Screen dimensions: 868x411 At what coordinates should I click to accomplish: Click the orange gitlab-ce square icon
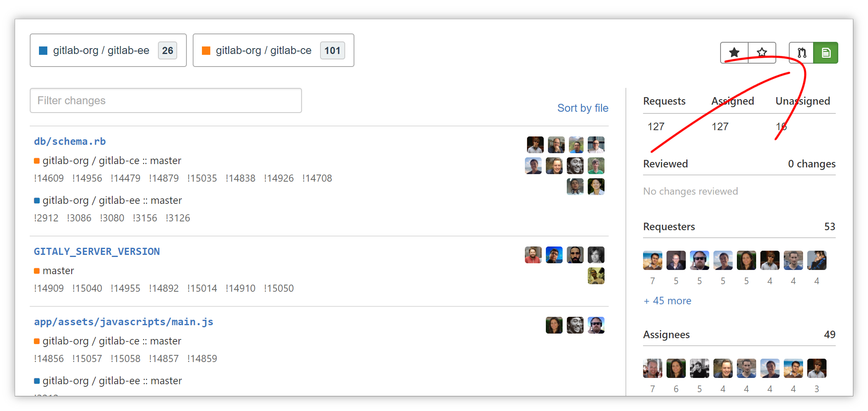[206, 51]
